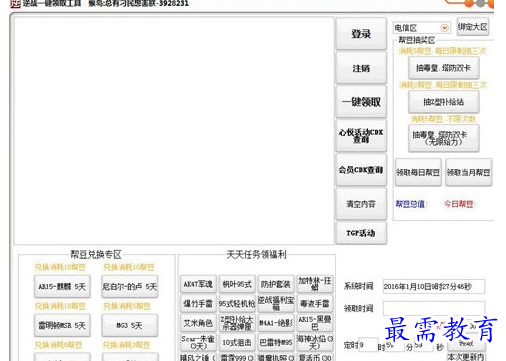Click 领取当月帮豆 button
This screenshot has width=506, height=361.
coord(468,172)
